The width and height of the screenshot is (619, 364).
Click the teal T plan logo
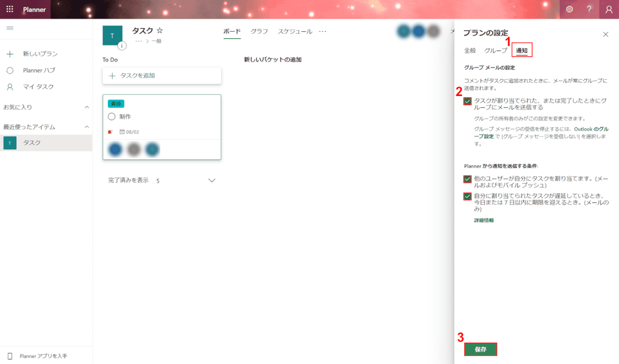coord(113,35)
